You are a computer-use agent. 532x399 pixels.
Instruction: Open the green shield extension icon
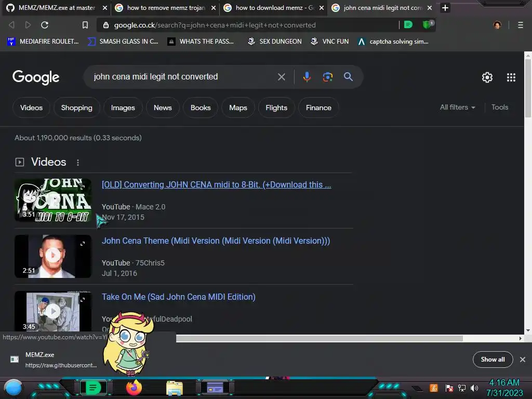pyautogui.click(x=428, y=24)
